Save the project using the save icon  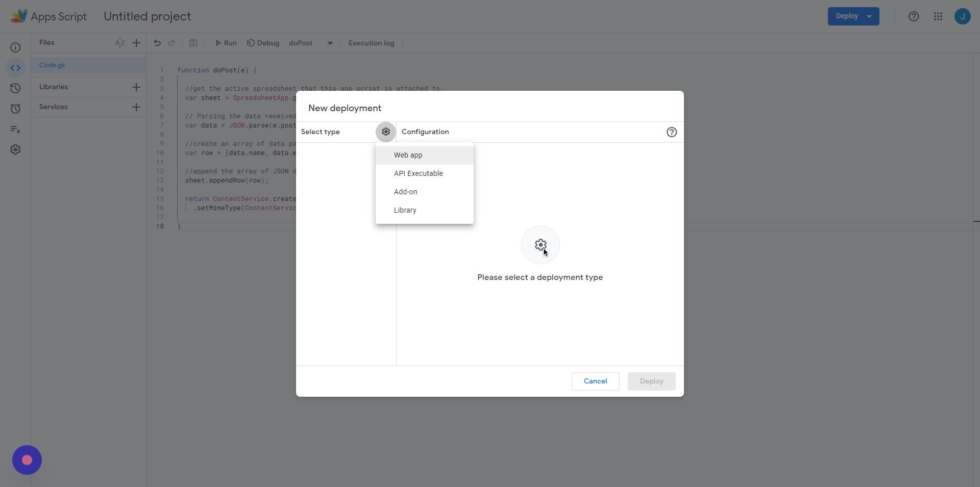tap(193, 43)
